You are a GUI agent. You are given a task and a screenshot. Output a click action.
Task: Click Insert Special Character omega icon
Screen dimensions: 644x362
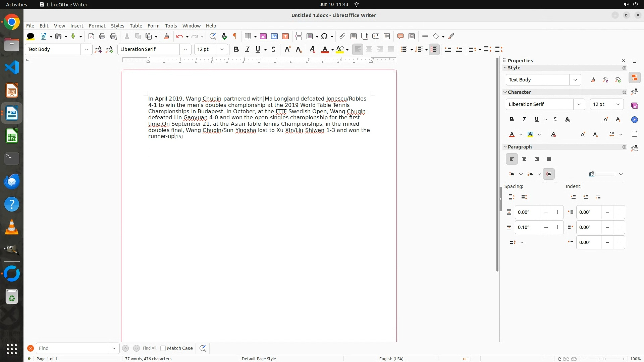point(324,36)
